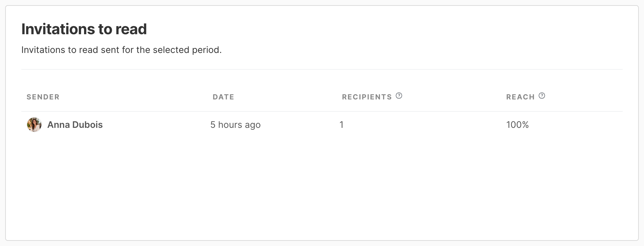Click the Reach help question-mark icon

(x=542, y=96)
